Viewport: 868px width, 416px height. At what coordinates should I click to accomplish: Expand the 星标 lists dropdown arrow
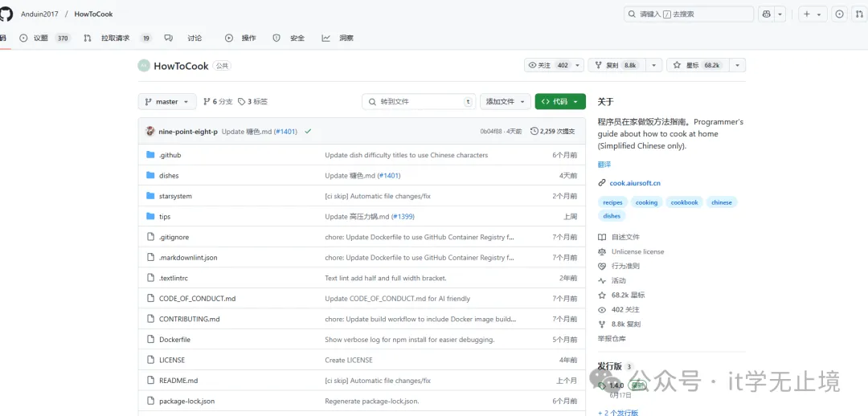tap(737, 65)
